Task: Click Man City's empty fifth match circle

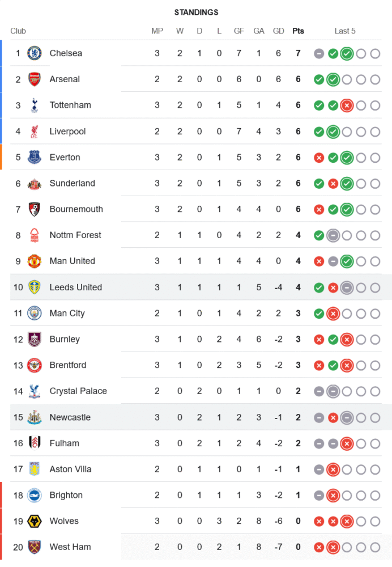Action: tap(375, 314)
